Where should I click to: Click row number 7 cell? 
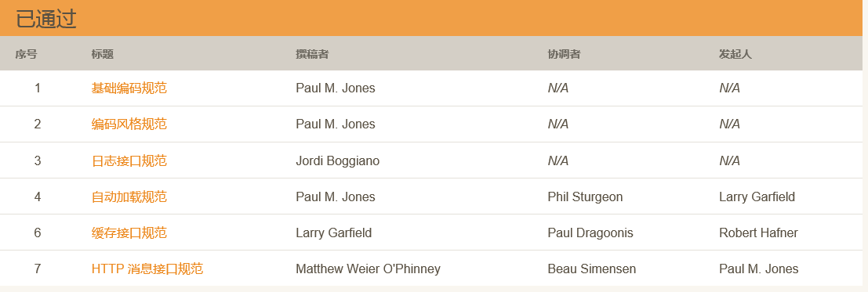(x=38, y=269)
